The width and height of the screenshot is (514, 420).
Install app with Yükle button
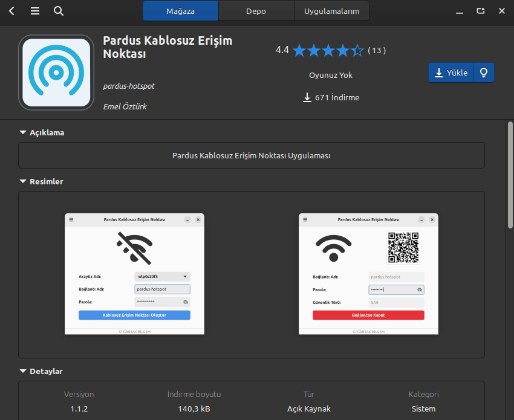451,73
